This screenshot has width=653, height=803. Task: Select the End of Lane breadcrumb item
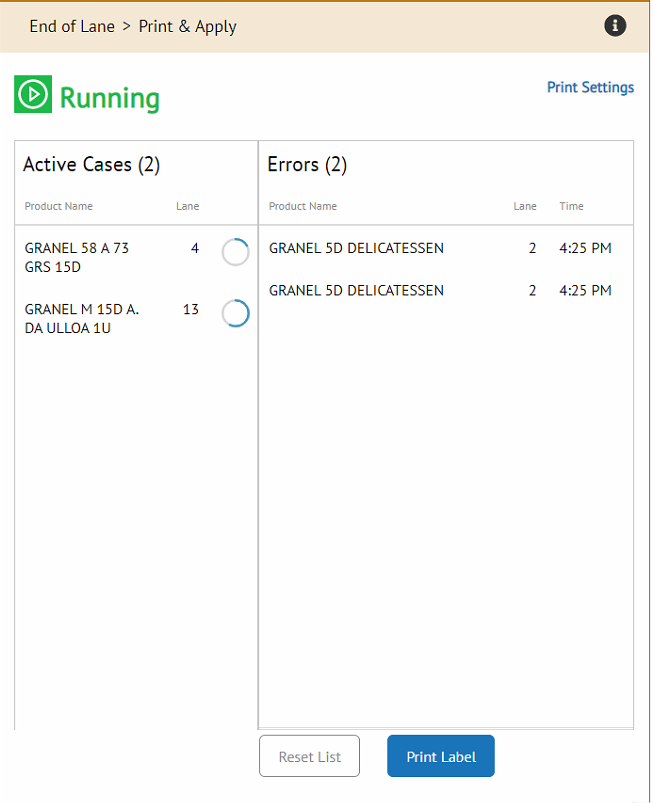pyautogui.click(x=72, y=26)
